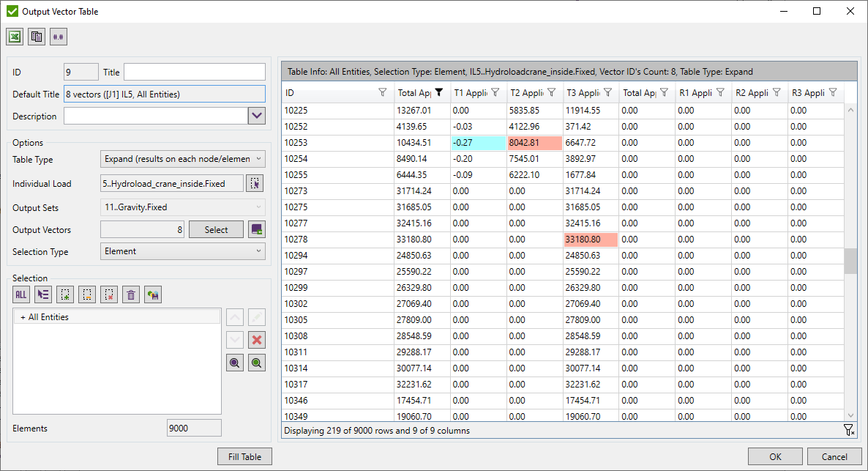The height and width of the screenshot is (471, 868).
Task: Clear all filters with the funnel icon
Action: coord(848,431)
